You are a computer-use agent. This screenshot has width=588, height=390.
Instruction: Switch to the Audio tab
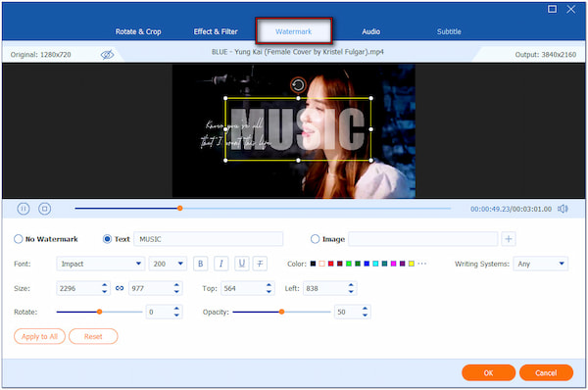[x=370, y=31]
